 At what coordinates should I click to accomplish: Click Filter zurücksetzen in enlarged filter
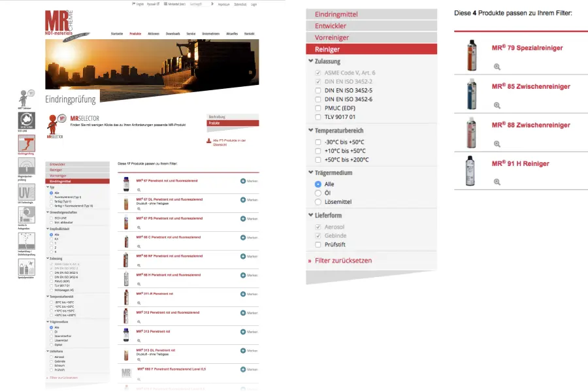coord(343,260)
